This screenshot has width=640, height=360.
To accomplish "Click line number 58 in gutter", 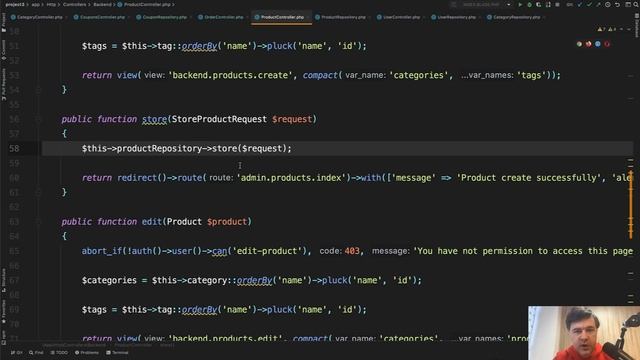I will click(14, 149).
